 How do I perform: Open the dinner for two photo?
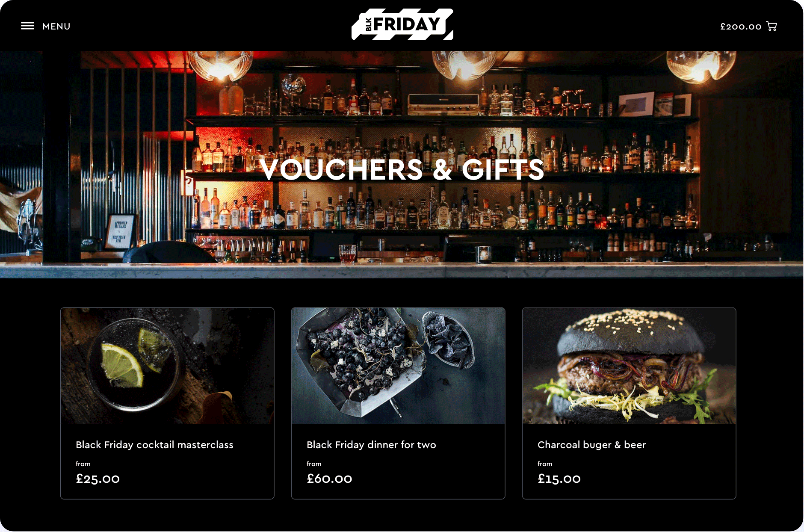[398, 366]
